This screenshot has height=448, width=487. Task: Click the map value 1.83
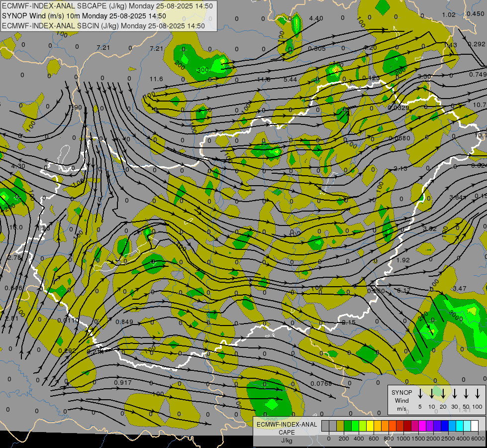(x=43, y=228)
